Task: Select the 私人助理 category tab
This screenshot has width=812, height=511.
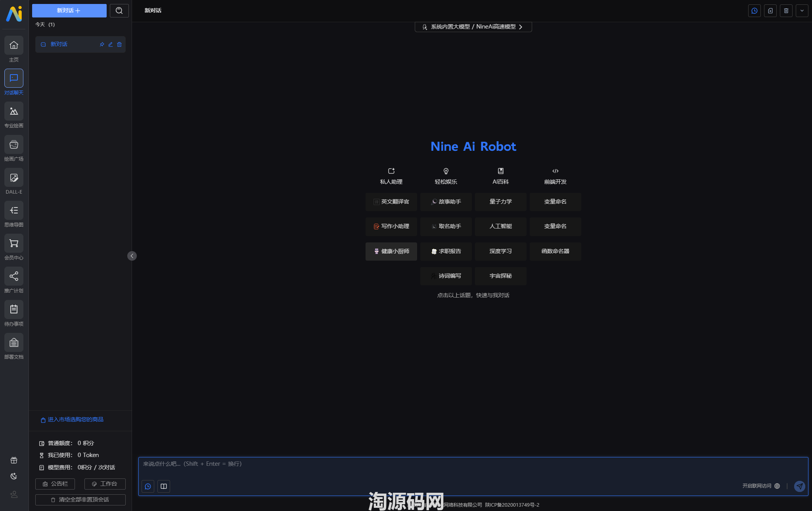Action: (391, 176)
